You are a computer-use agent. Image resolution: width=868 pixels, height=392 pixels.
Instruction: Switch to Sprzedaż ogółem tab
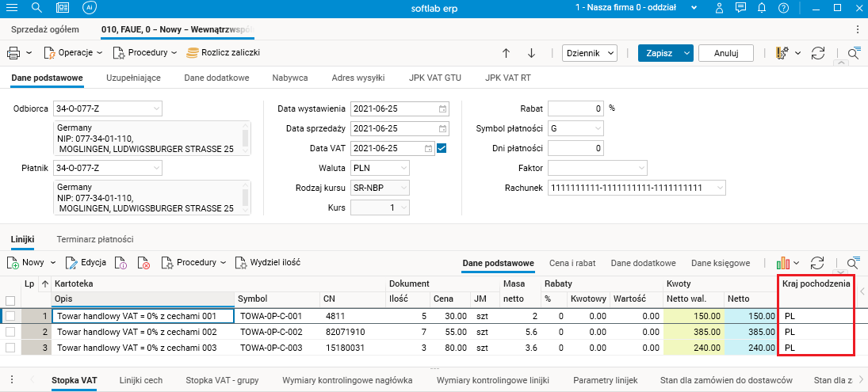(45, 29)
